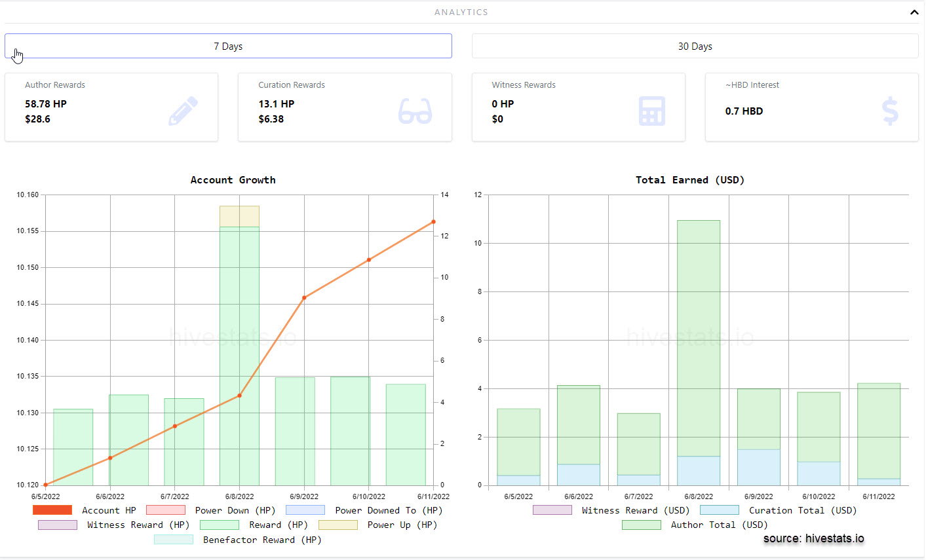926x560 pixels.
Task: Toggle the Power Downed To (HP) legend
Action: pyautogui.click(x=364, y=510)
